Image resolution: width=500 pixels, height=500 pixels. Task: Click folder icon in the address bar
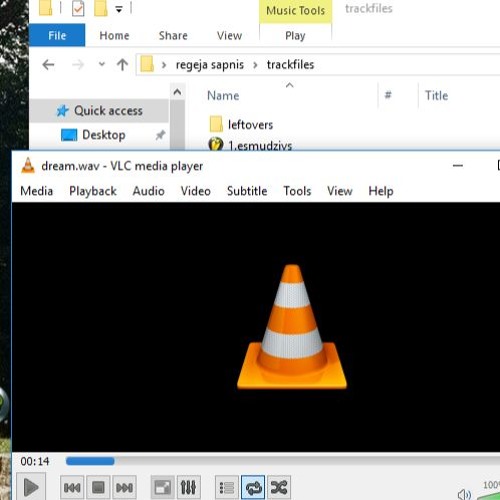[147, 64]
